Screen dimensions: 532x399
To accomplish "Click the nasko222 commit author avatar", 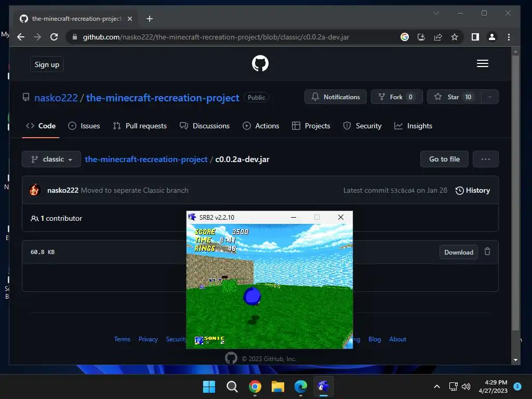I will (35, 190).
